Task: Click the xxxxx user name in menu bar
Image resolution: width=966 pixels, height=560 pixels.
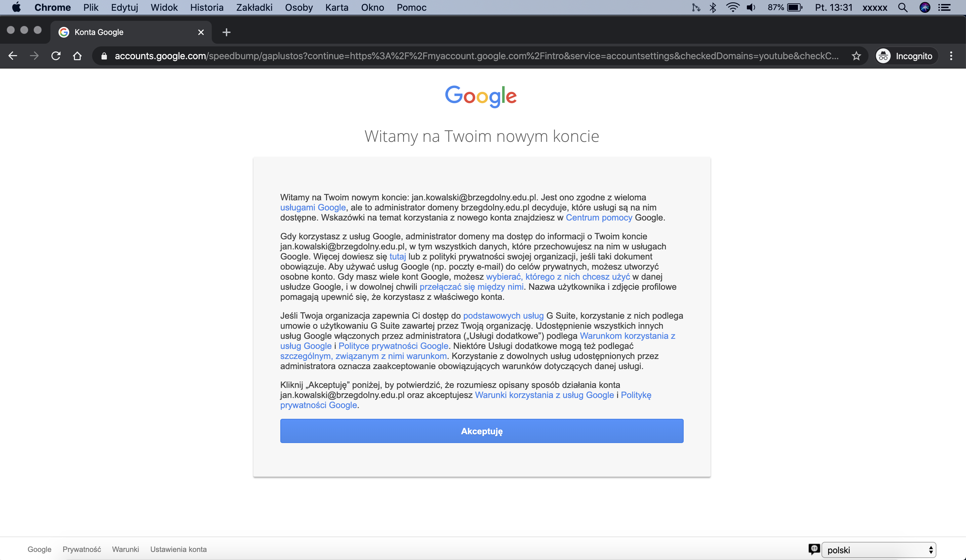Action: pos(875,7)
